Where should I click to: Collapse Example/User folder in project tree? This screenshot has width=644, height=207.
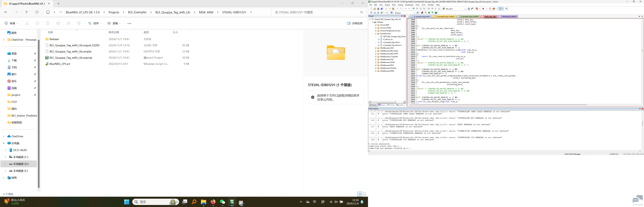pyautogui.click(x=375, y=34)
